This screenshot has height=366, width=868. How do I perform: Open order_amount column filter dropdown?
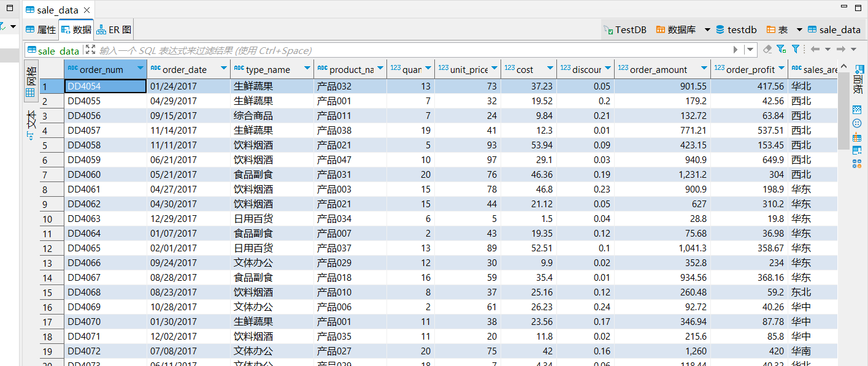(704, 69)
